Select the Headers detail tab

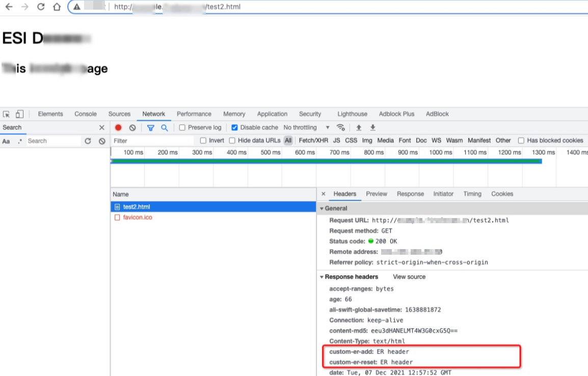click(x=344, y=194)
